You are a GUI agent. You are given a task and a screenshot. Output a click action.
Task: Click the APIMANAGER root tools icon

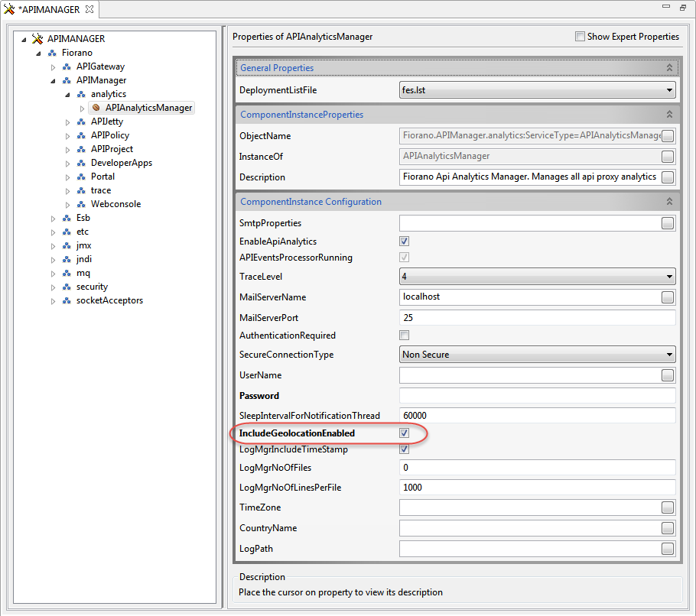click(x=37, y=38)
